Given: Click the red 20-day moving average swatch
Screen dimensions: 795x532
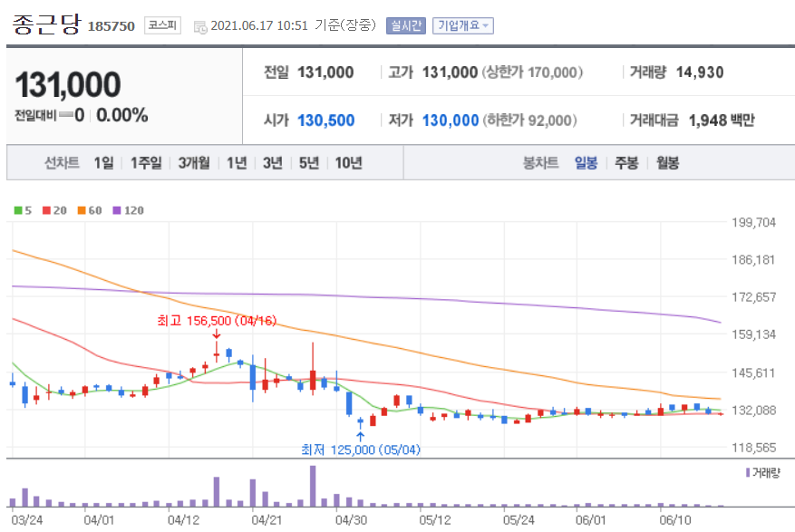Looking at the screenshot, I should point(46,210).
